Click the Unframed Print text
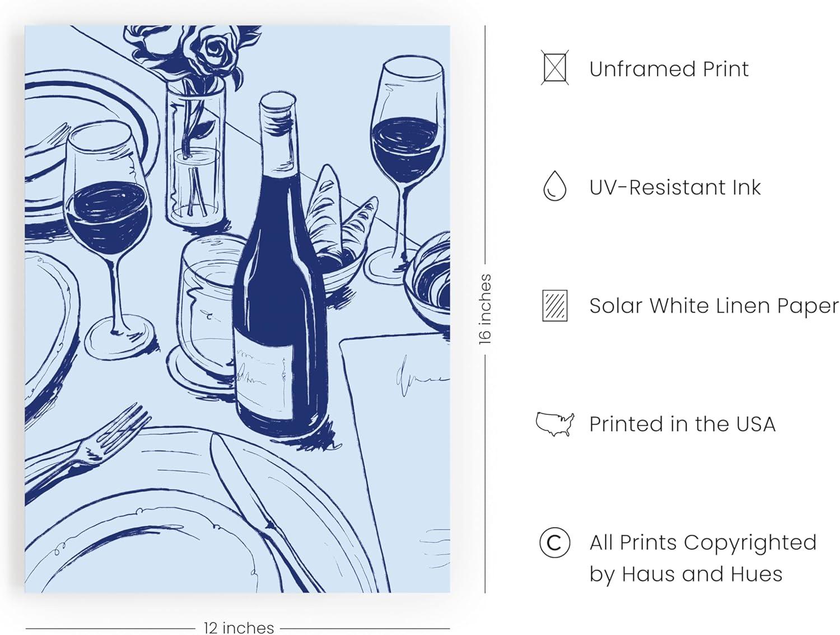Viewport: 840px width, 635px height. 669,69
